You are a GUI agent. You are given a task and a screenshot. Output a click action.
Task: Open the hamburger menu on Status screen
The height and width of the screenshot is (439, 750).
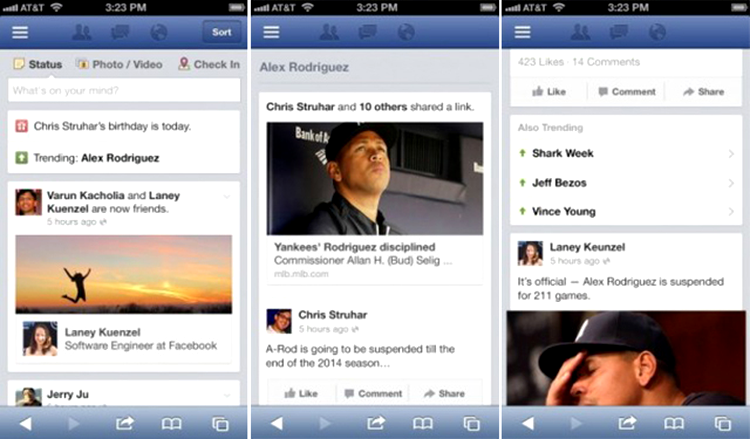20,33
